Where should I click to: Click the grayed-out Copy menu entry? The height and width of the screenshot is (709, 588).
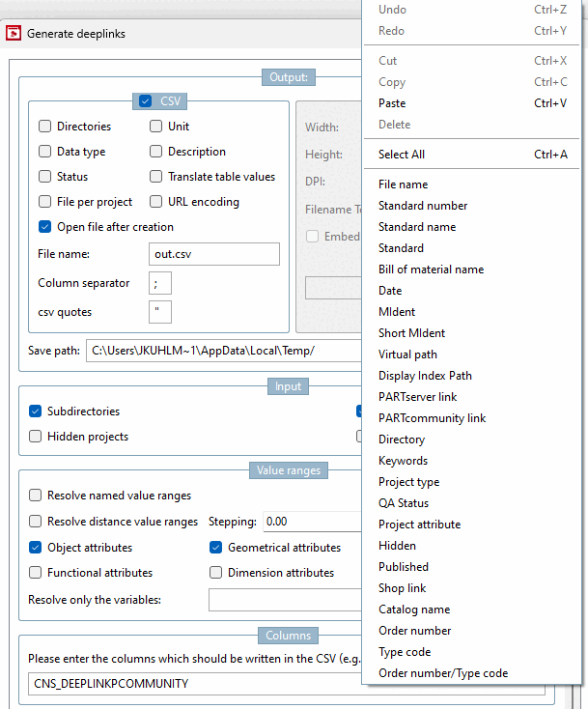pos(472,82)
